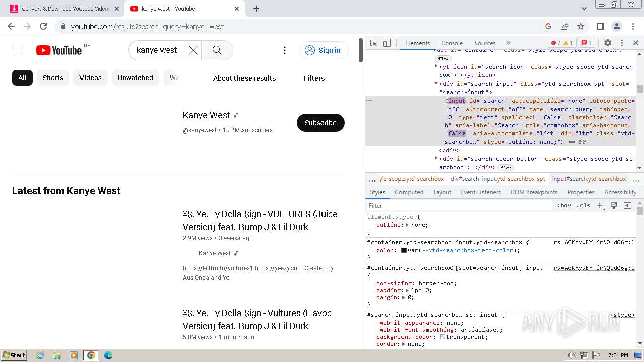The width and height of the screenshot is (644, 362).
Task: Select the Videos filter chip
Action: click(91, 78)
